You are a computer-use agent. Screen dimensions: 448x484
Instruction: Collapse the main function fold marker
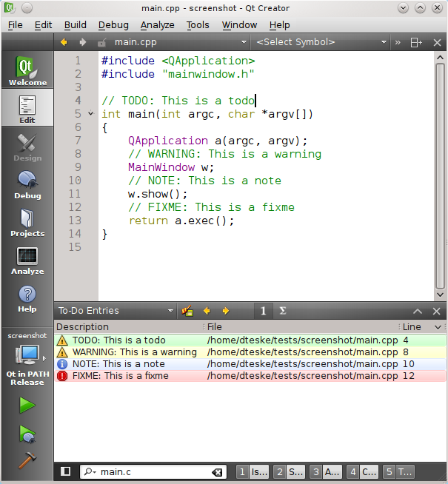tap(91, 113)
